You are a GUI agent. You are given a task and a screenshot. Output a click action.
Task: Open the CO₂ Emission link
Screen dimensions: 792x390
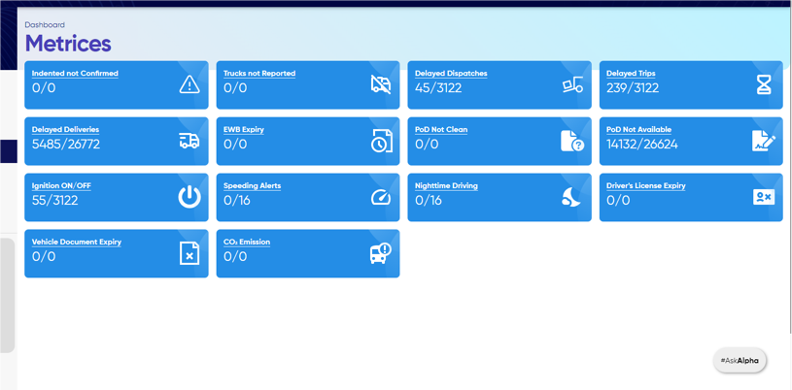point(247,241)
